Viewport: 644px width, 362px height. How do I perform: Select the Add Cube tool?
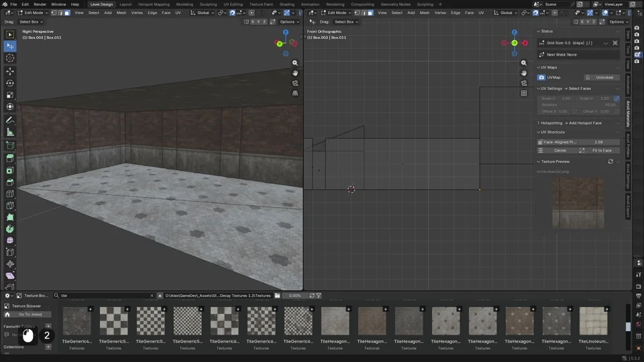(10, 145)
